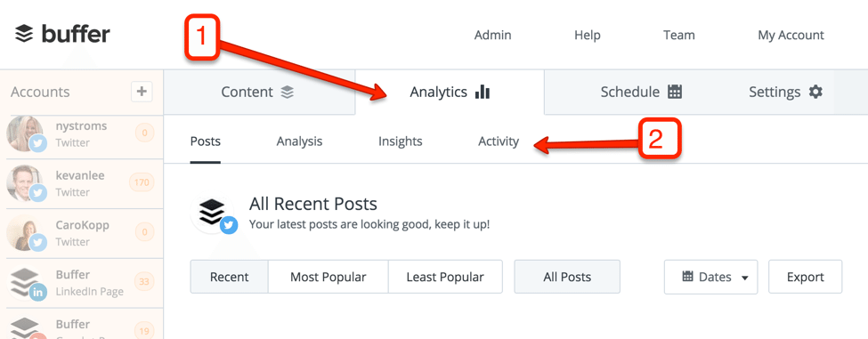Switch filter to Least Popular

445,277
